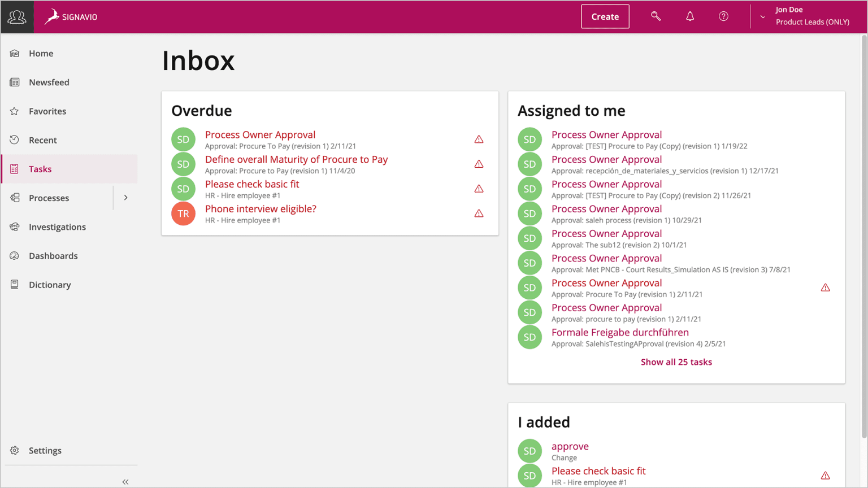Open the notifications bell

[x=690, y=16]
